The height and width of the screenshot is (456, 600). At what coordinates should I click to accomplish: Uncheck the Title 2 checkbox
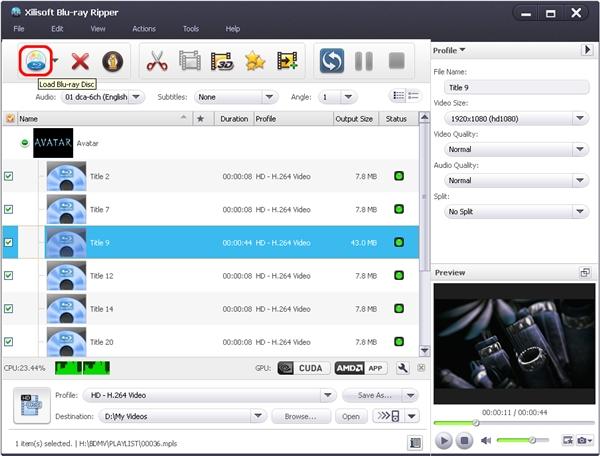click(x=8, y=176)
